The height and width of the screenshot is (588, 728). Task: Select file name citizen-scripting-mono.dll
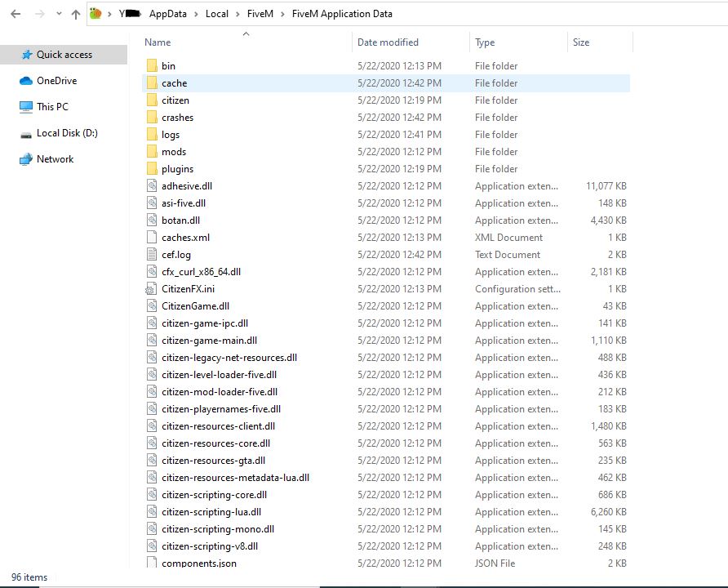click(218, 529)
